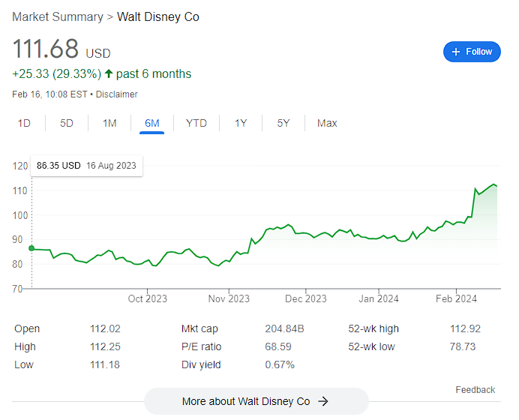This screenshot has width=519, height=420.
Task: Click the 52-wk low value 78.73
Action: coord(463,346)
